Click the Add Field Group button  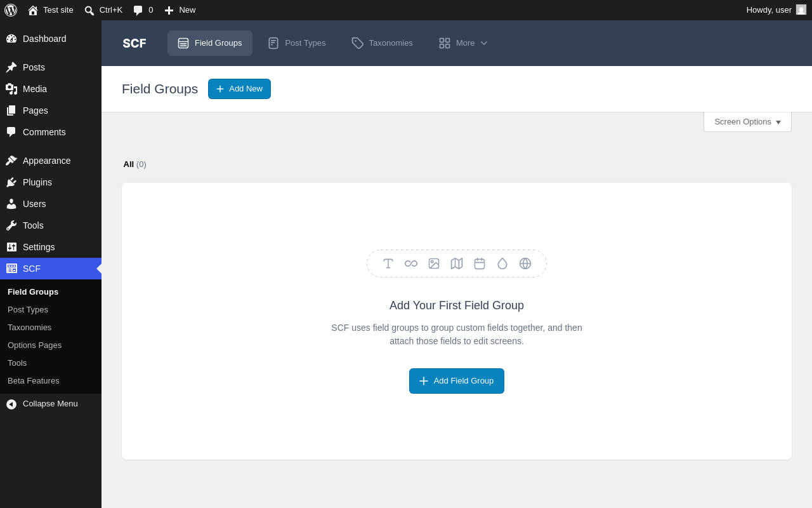(x=457, y=381)
